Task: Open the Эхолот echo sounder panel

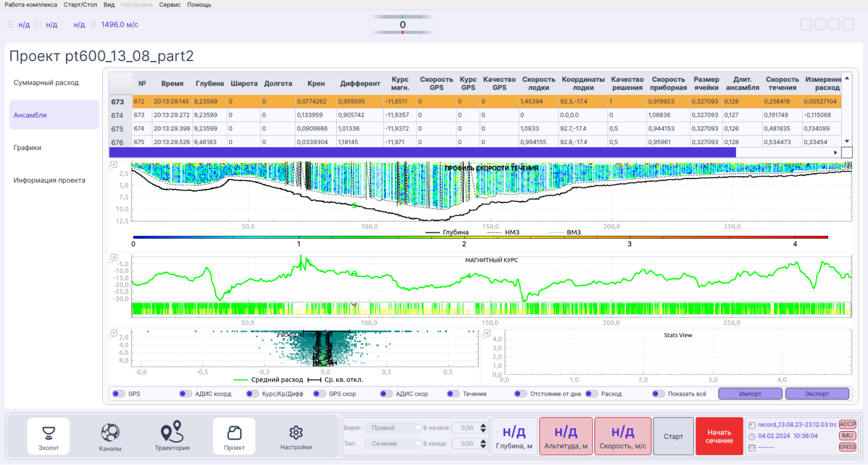Action: pos(49,436)
